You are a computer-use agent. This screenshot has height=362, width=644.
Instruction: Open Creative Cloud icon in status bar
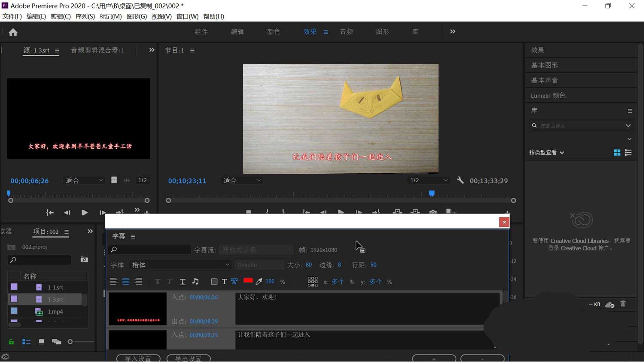(x=5, y=357)
